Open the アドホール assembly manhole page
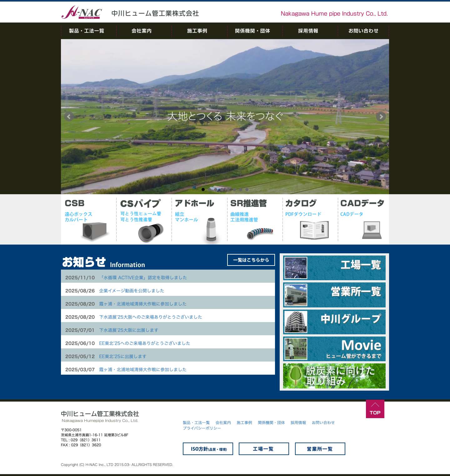This screenshot has width=450, height=476. click(210, 230)
